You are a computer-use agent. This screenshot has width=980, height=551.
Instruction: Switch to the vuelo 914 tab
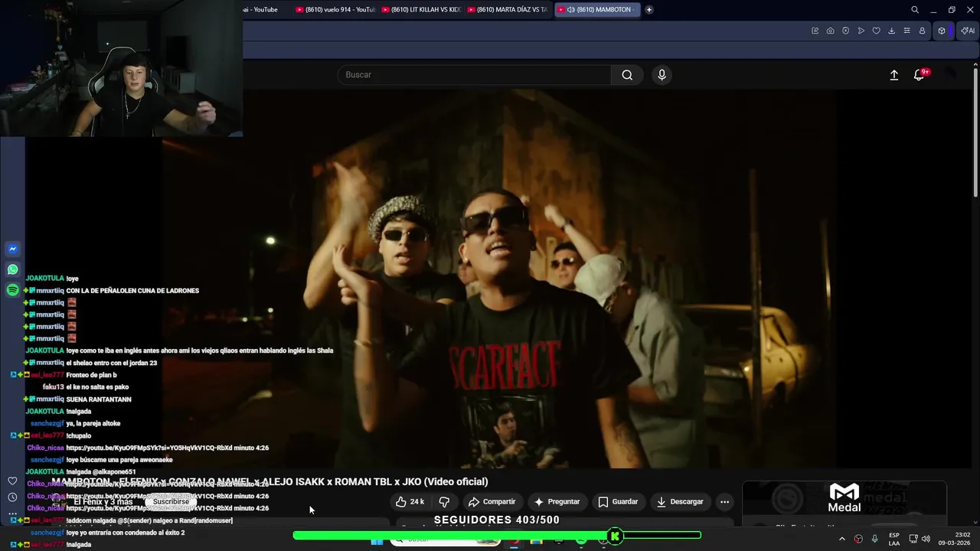point(335,10)
